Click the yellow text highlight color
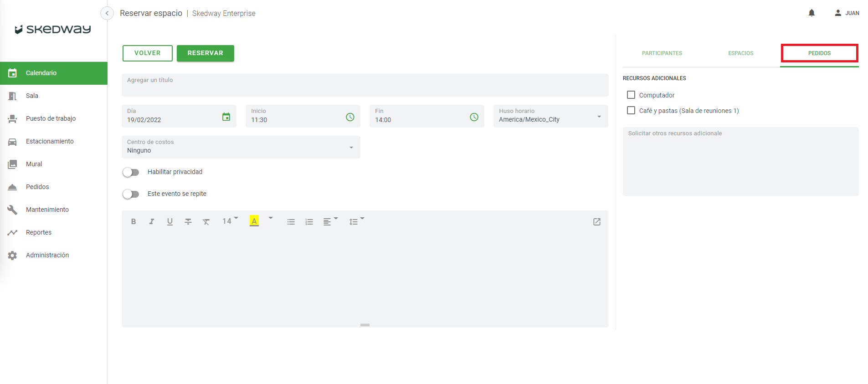Image resolution: width=868 pixels, height=384 pixels. click(x=254, y=221)
